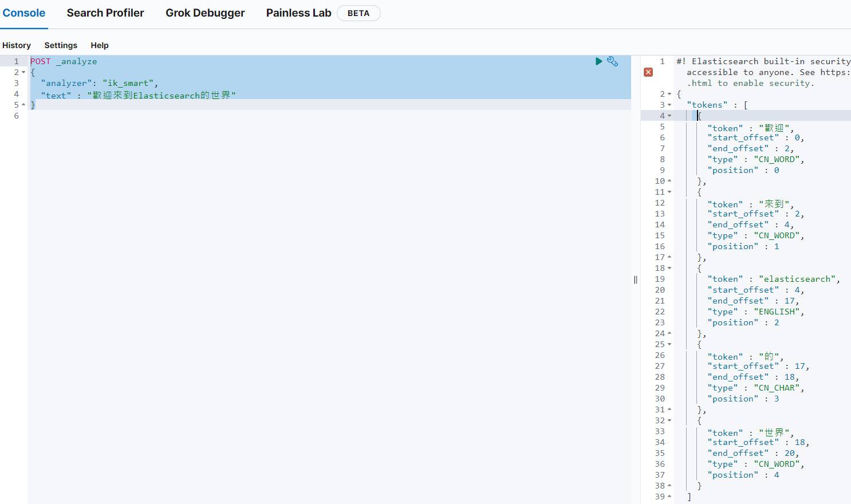Click the "來到" token value
The width and height of the screenshot is (851, 504).
tap(774, 204)
